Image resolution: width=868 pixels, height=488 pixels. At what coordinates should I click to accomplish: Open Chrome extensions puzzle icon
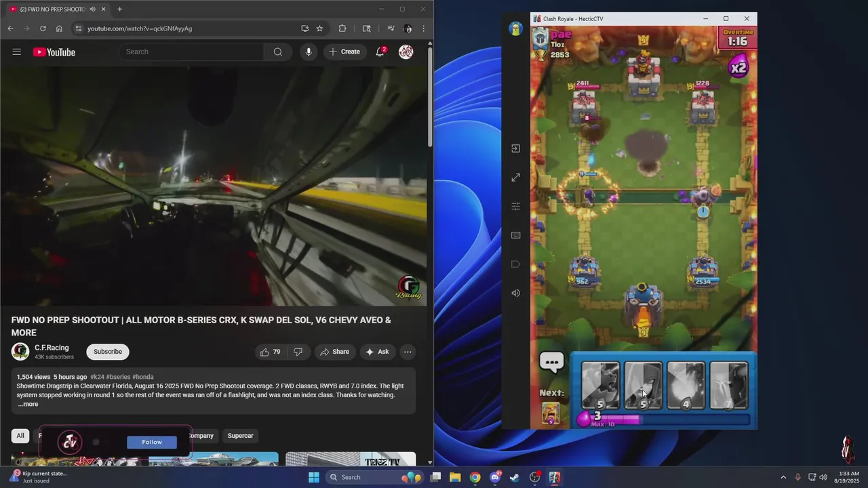point(342,28)
